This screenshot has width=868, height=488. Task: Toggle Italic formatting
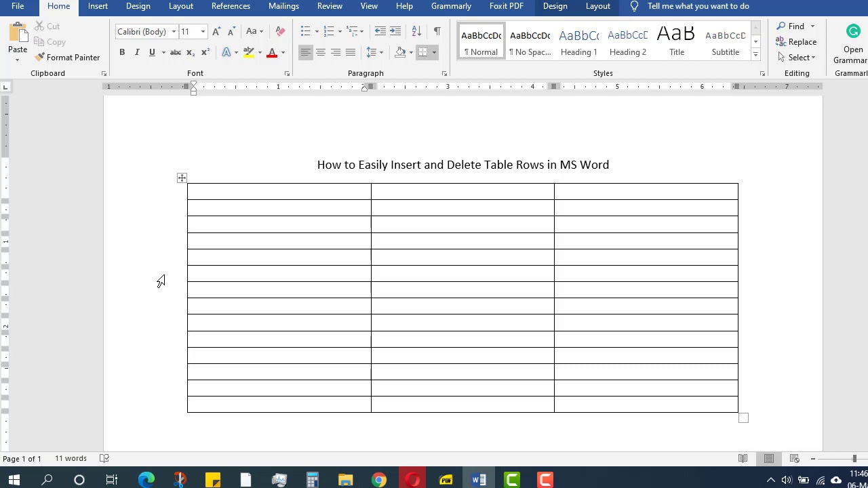[x=137, y=52]
